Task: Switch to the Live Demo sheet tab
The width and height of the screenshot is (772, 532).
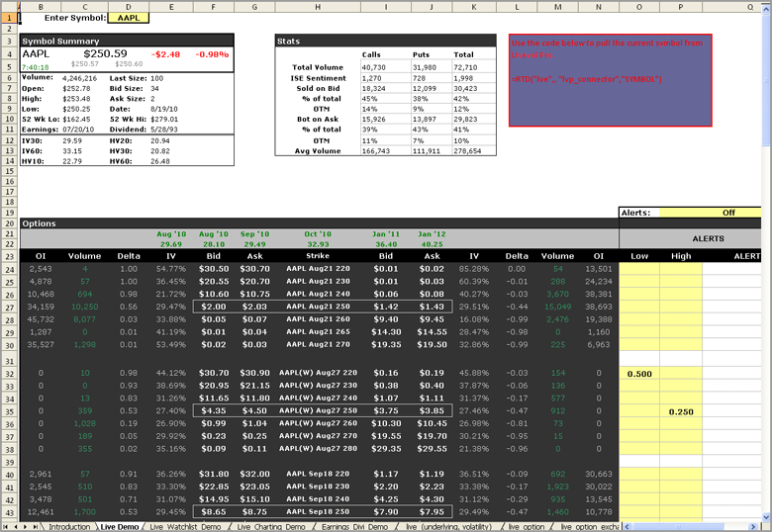Action: click(x=120, y=527)
